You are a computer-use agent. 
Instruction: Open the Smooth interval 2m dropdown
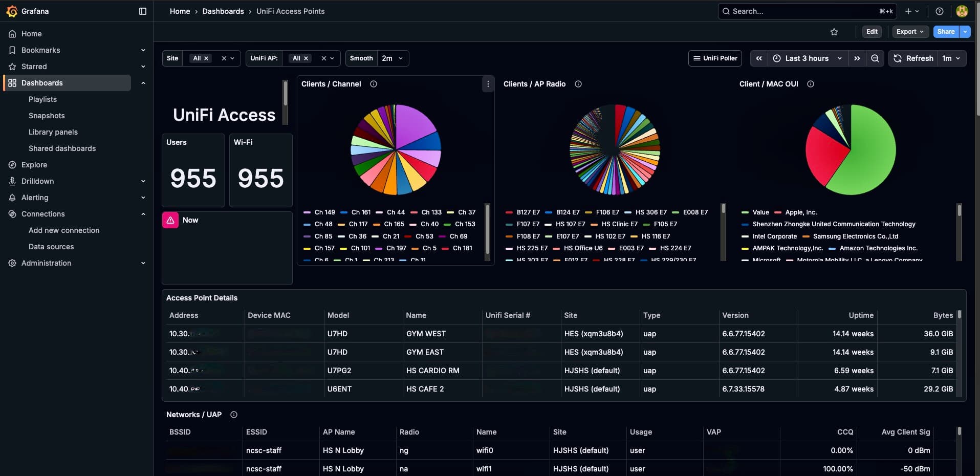[x=391, y=58]
